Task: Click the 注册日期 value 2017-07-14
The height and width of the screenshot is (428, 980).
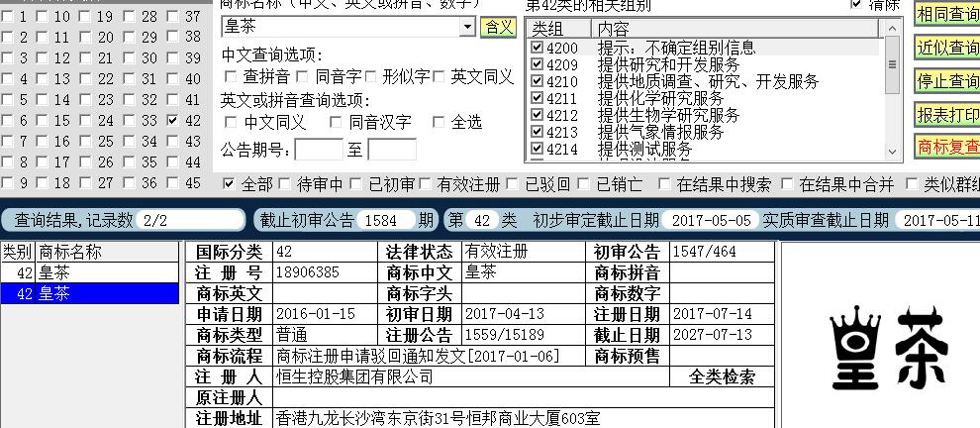Action: click(712, 314)
